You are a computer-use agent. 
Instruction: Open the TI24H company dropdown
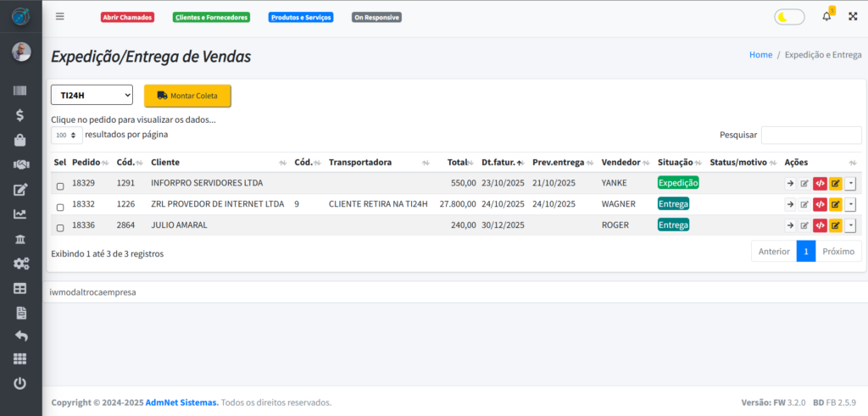tap(92, 95)
